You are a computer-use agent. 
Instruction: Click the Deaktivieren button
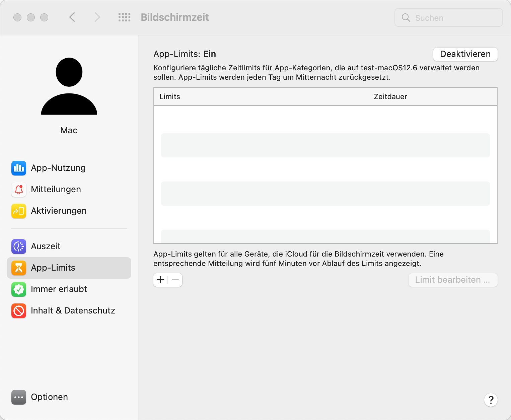point(465,54)
